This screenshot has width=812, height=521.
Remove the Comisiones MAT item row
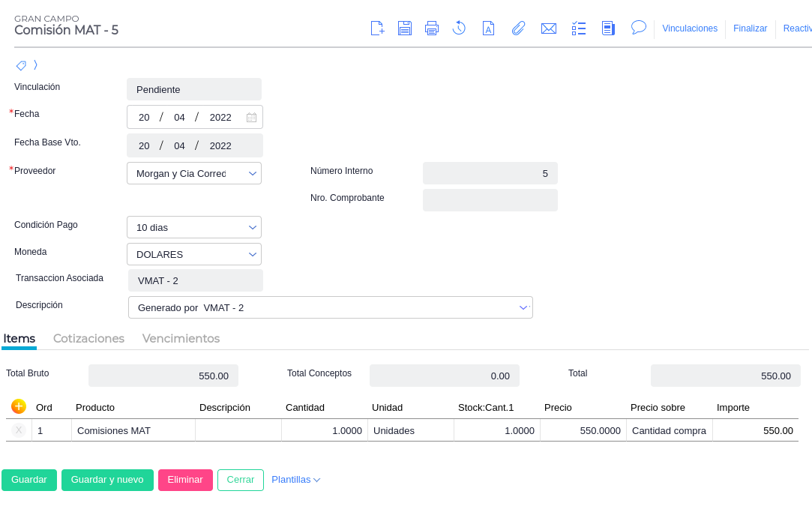click(x=19, y=430)
